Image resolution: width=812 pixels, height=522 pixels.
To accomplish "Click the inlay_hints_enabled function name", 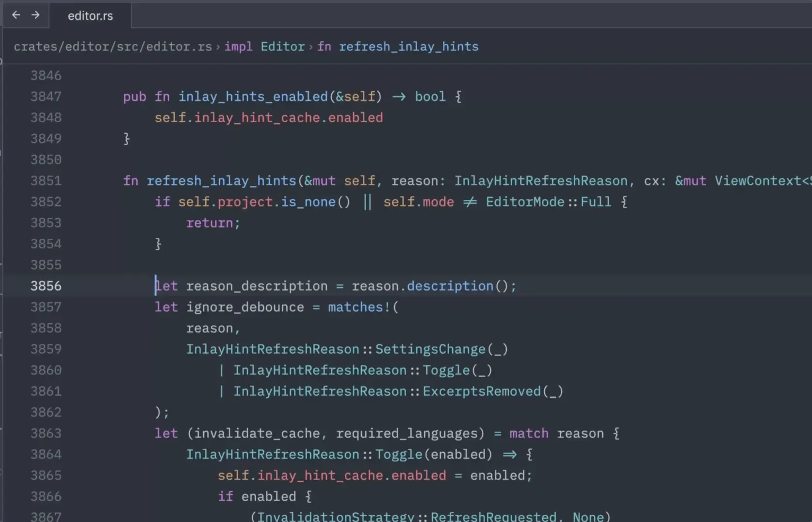I will (253, 97).
